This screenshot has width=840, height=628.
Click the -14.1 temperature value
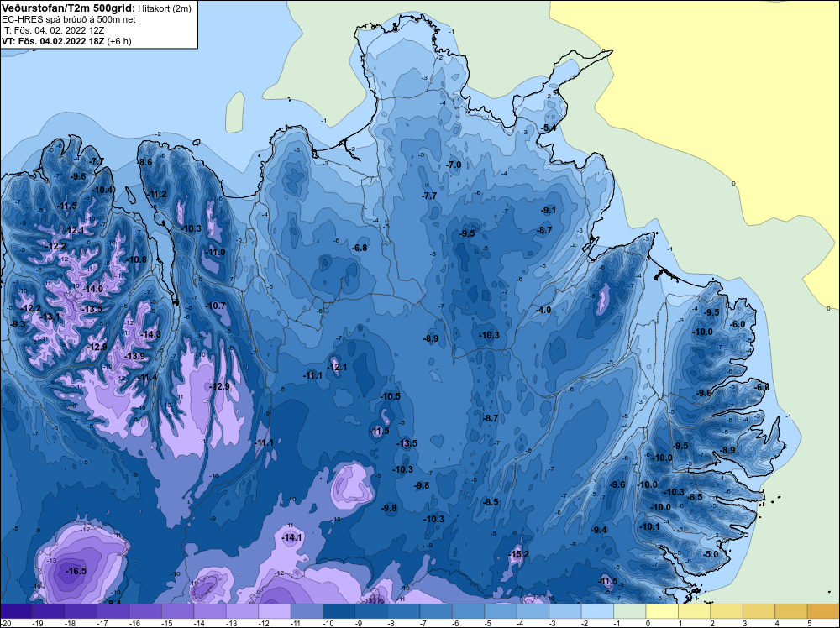click(x=292, y=537)
